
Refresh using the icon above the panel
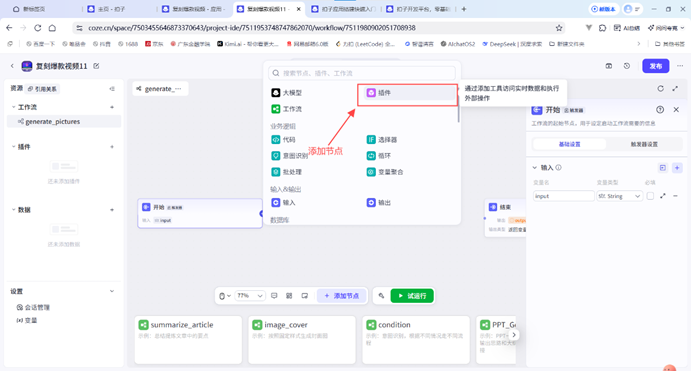click(x=660, y=89)
